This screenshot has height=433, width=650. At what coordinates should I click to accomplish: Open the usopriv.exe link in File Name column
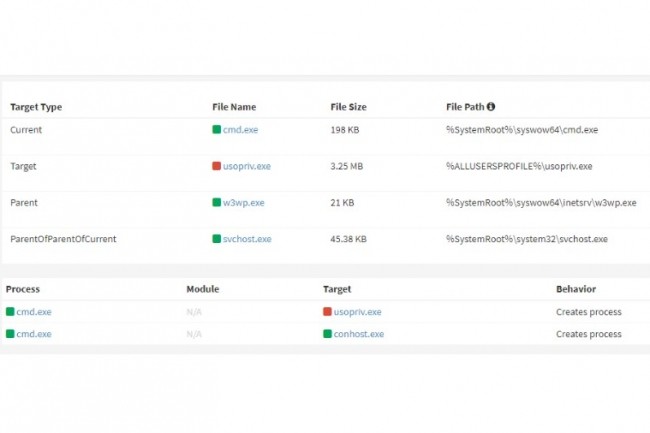pyautogui.click(x=246, y=166)
